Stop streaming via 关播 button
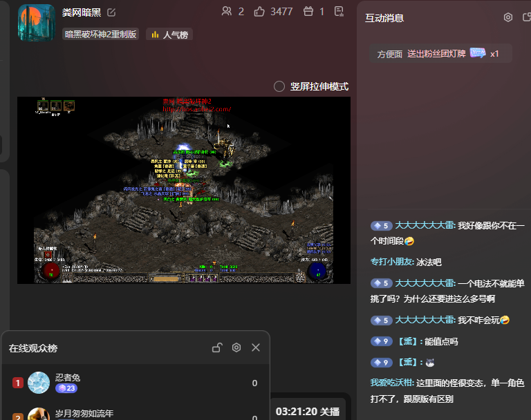 pyautogui.click(x=308, y=412)
